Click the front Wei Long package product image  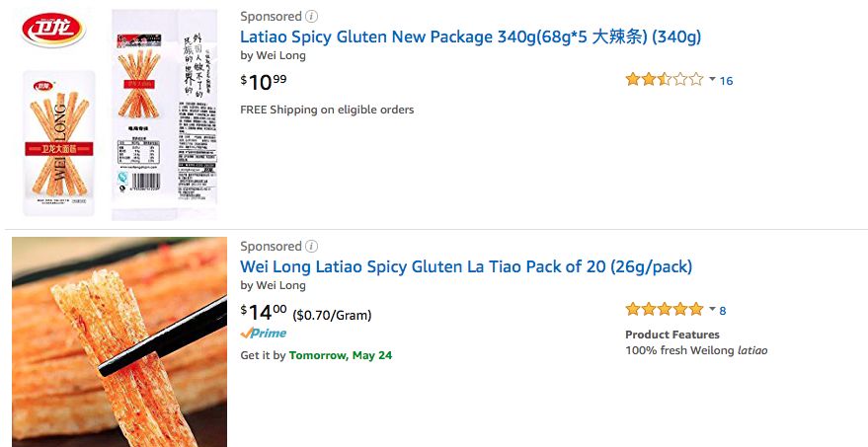[x=58, y=143]
